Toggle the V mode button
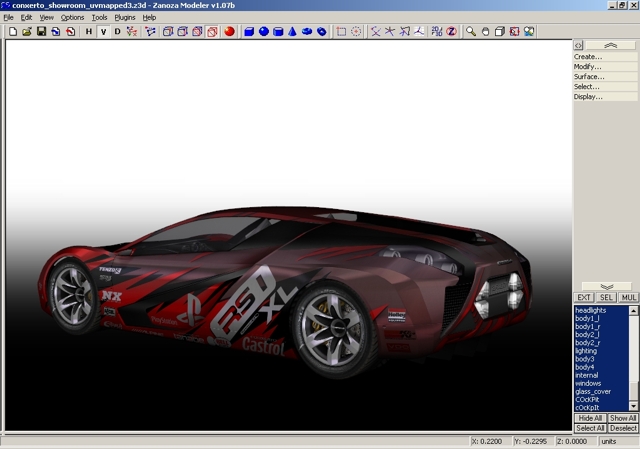 [102, 32]
